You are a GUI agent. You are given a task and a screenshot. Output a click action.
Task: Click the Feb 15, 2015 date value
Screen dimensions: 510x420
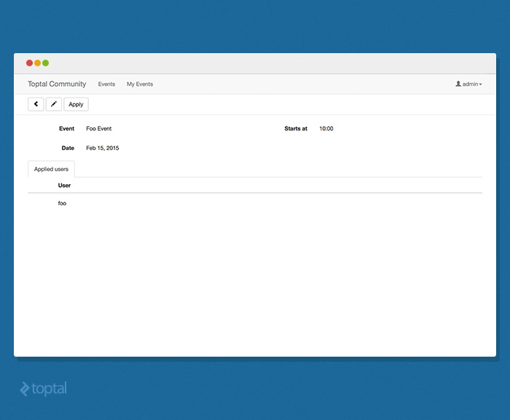pos(102,148)
